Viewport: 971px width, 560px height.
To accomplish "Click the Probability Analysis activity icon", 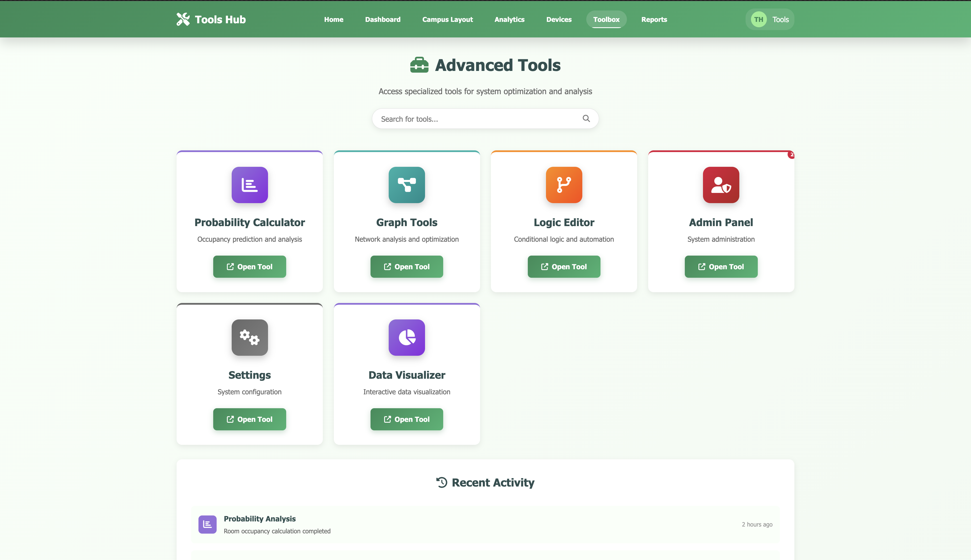I will (207, 524).
